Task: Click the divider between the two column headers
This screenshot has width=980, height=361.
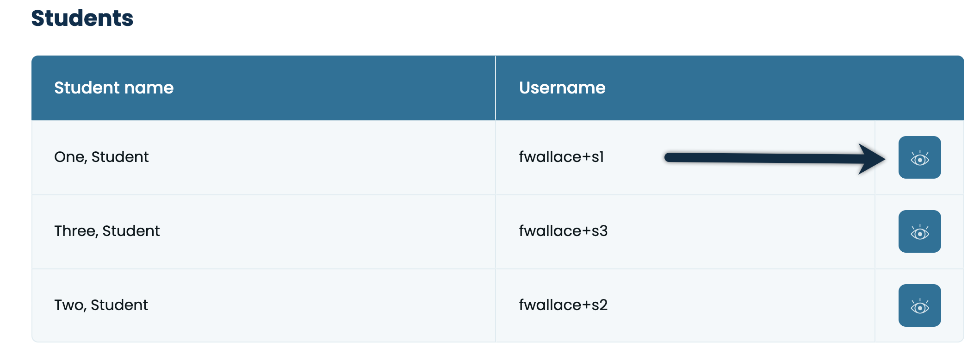Action: click(496, 88)
